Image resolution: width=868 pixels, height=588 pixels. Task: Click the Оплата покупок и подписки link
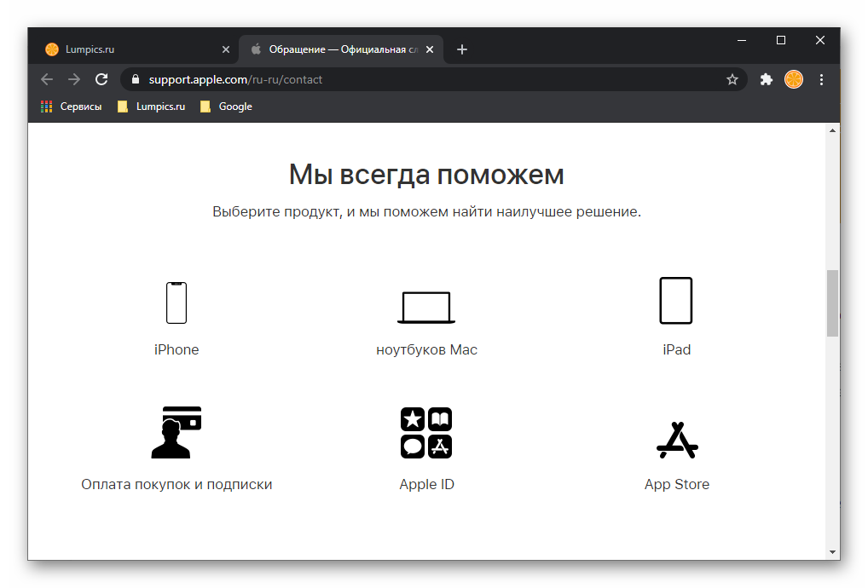click(x=176, y=485)
